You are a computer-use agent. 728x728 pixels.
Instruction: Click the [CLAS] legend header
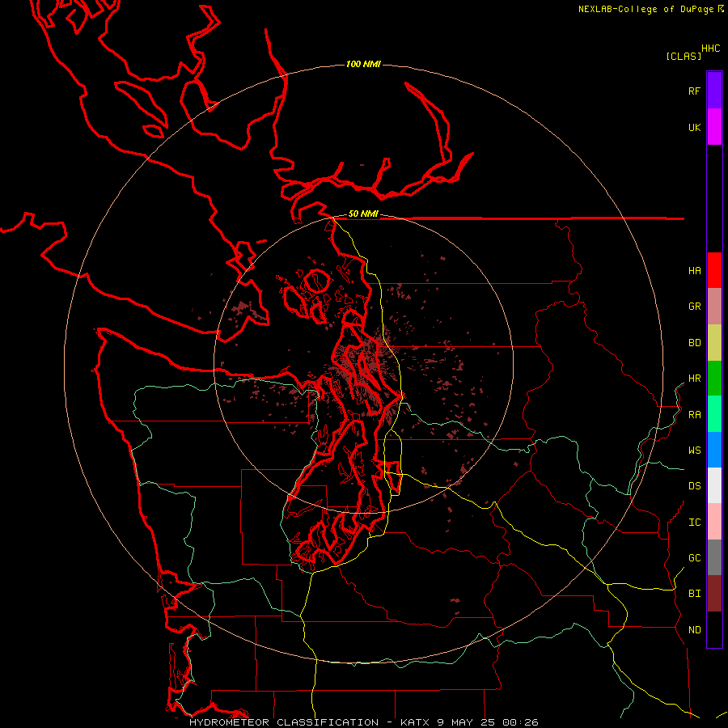(x=683, y=57)
